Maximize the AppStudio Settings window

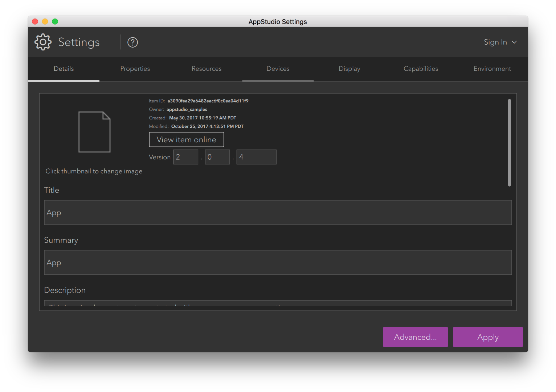tap(55, 21)
